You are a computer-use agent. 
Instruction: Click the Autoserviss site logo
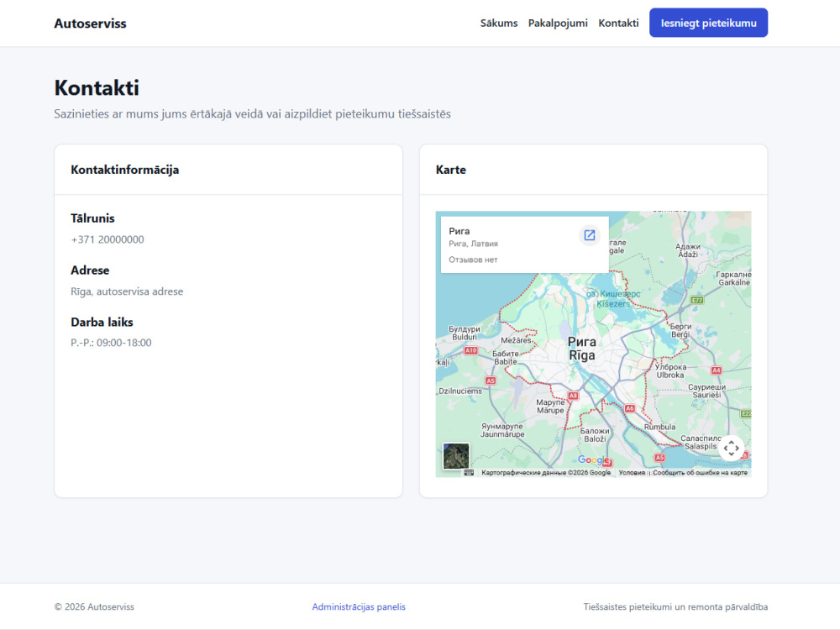click(x=90, y=23)
